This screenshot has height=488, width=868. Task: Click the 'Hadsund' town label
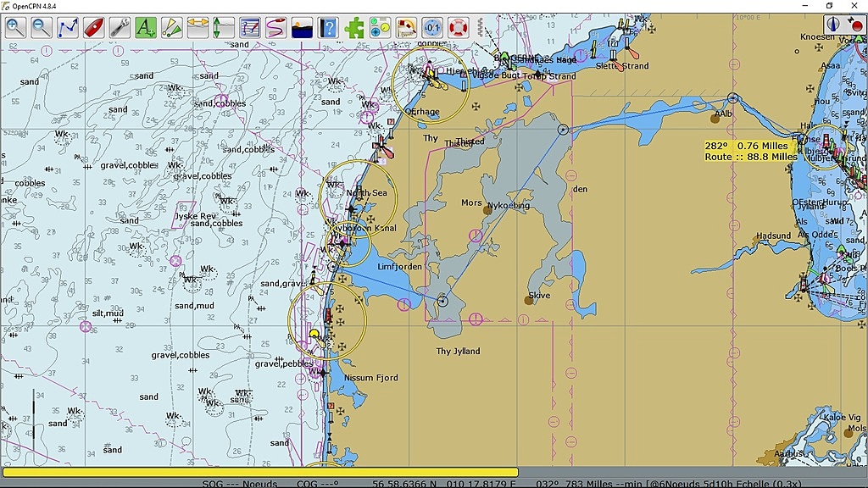coord(773,236)
